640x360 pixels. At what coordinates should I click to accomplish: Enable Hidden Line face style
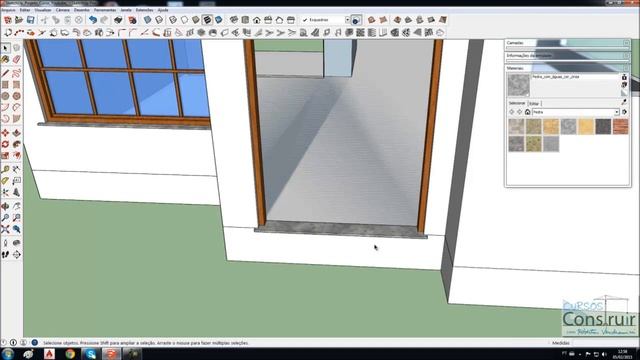point(184,20)
